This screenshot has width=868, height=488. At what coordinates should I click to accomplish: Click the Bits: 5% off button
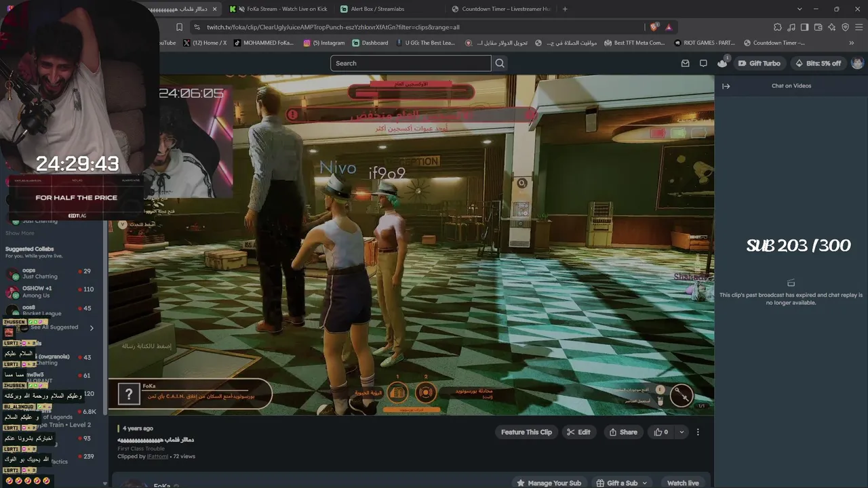[x=818, y=63]
